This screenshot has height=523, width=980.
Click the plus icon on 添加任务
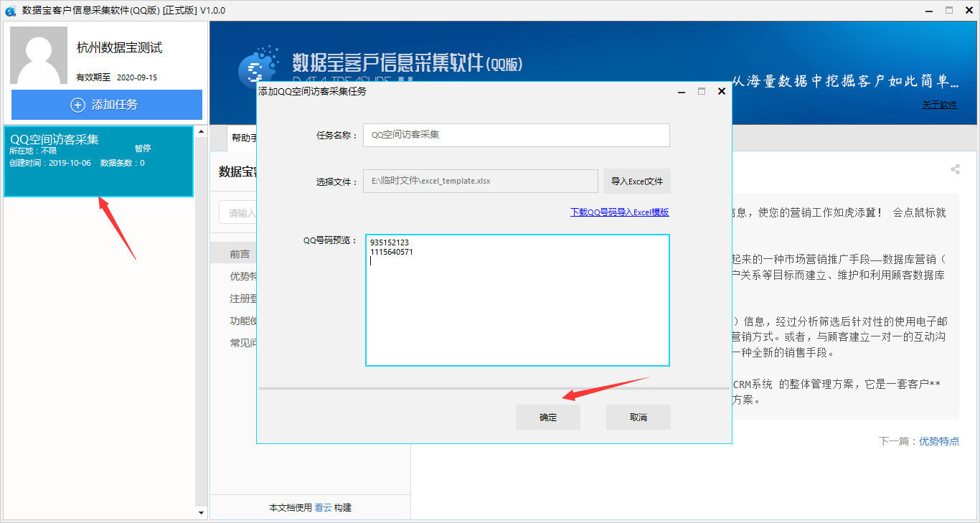point(77,105)
